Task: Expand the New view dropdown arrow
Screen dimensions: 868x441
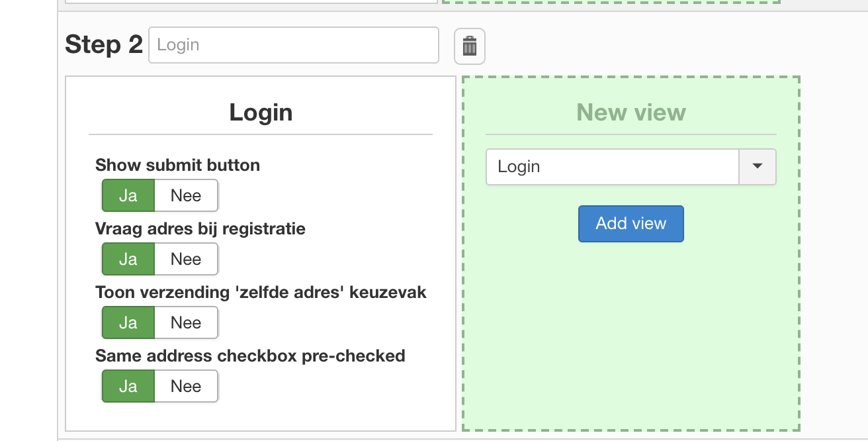Action: (x=758, y=167)
